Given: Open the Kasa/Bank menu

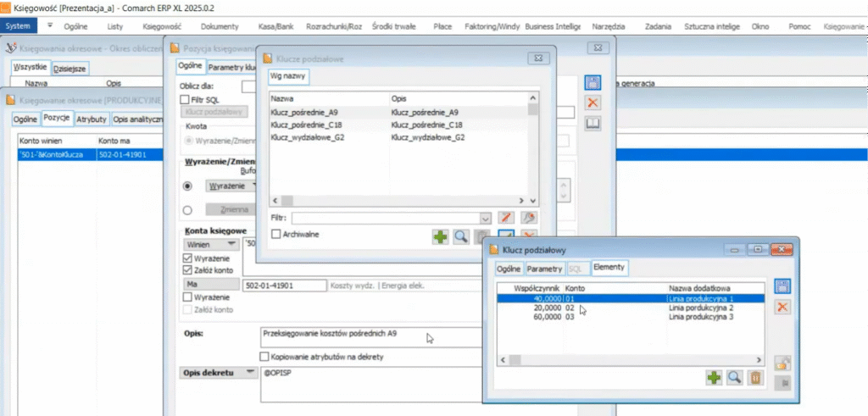Looking at the screenshot, I should (x=275, y=26).
